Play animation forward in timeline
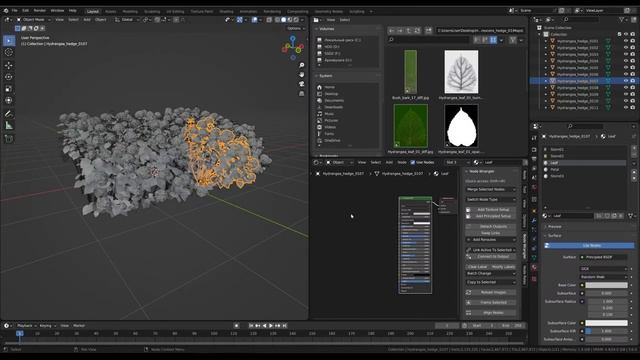The width and height of the screenshot is (640, 360). click(x=271, y=326)
